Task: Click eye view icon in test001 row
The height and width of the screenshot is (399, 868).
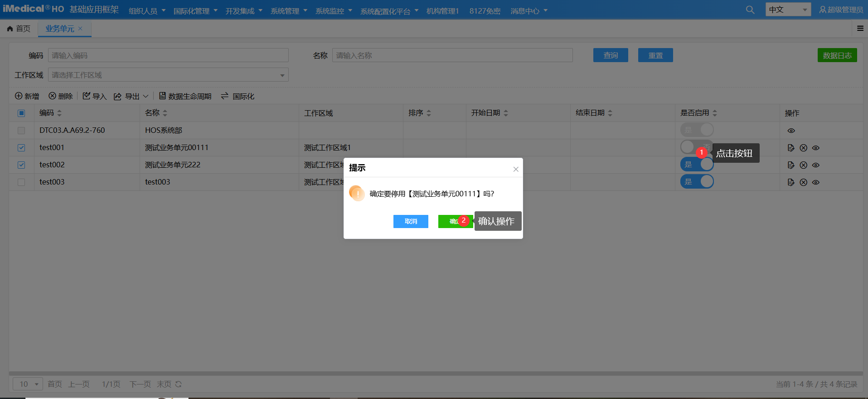Action: click(x=815, y=148)
